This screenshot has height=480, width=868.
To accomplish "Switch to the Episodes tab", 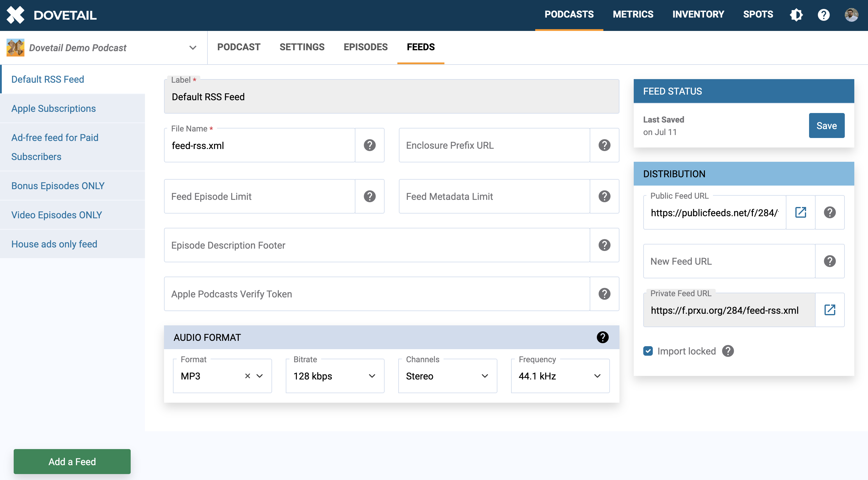I will point(366,47).
